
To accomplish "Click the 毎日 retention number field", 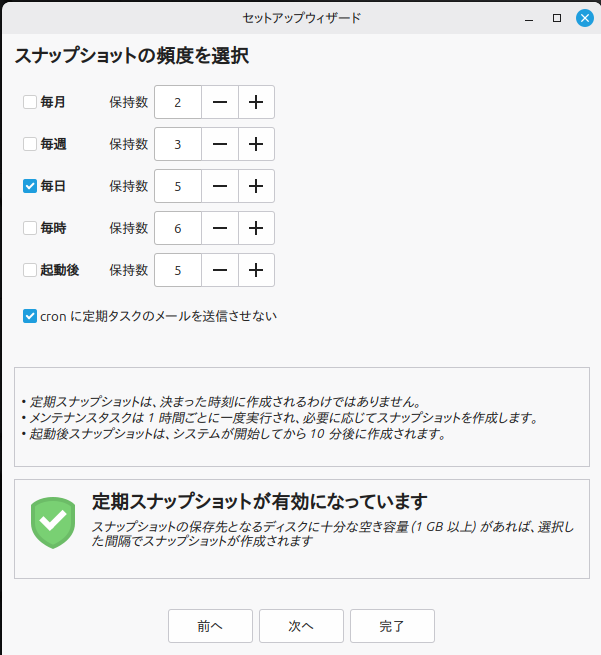I will pos(178,186).
